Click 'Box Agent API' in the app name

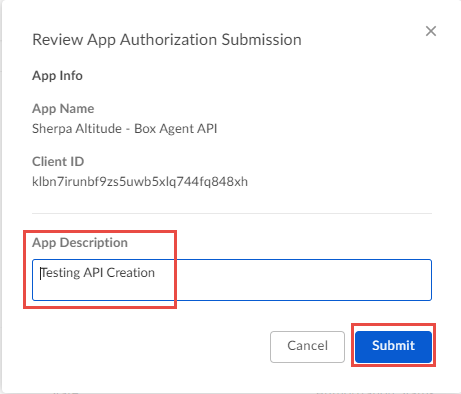(x=176, y=129)
